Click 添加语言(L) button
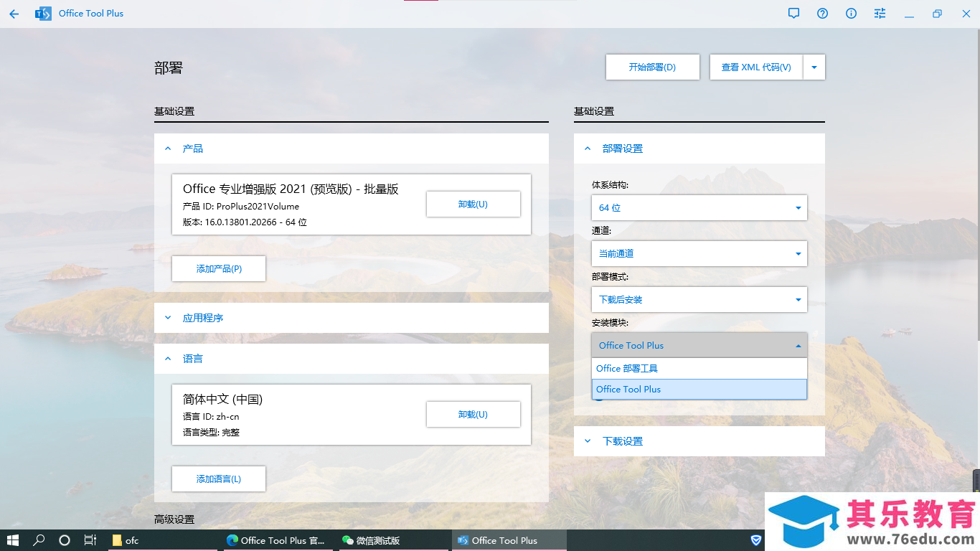This screenshot has height=551, width=980. (x=219, y=479)
